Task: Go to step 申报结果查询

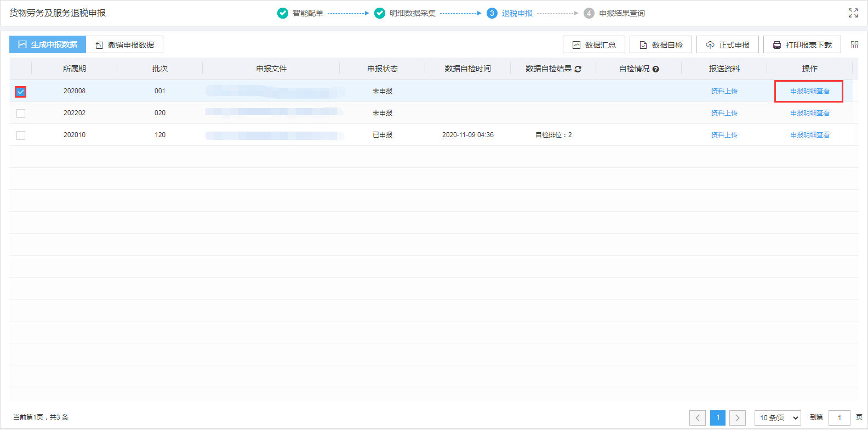Action: pyautogui.click(x=622, y=13)
